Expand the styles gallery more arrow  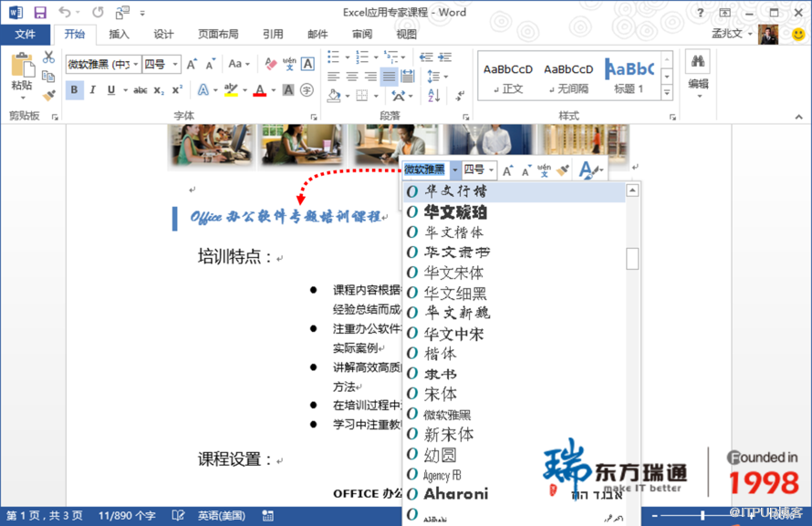click(x=667, y=93)
